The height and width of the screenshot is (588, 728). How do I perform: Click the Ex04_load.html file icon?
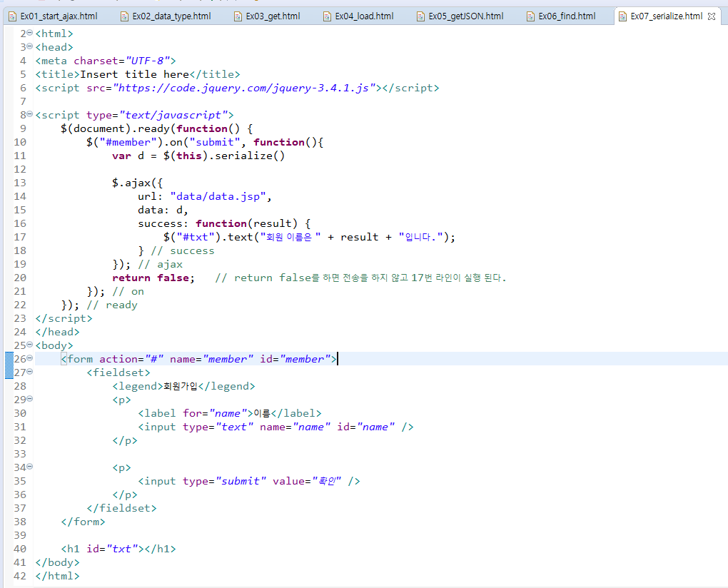(x=327, y=16)
